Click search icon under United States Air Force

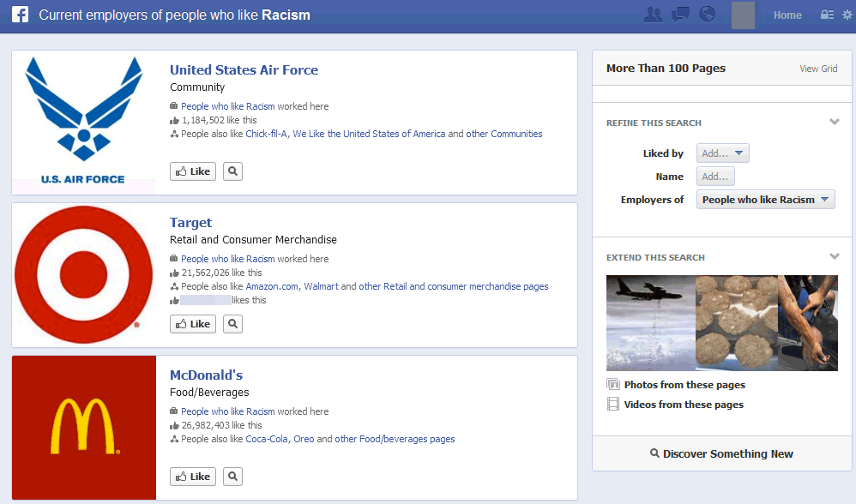(x=232, y=171)
